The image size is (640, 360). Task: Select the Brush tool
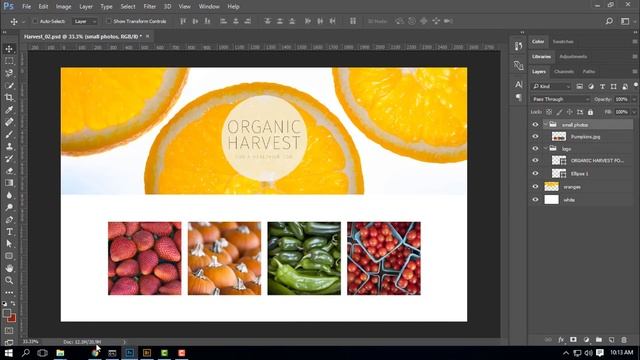[9, 134]
